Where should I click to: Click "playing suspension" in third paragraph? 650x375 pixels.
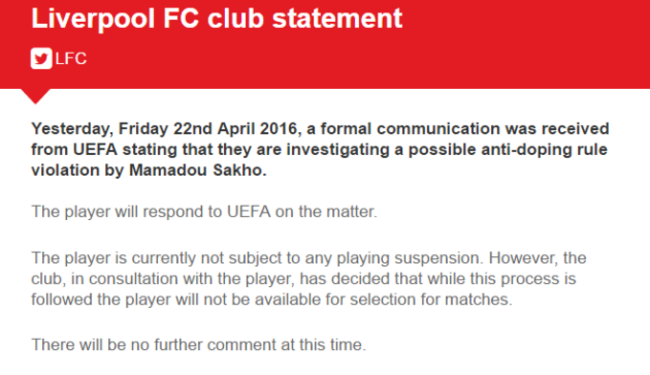click(x=410, y=258)
